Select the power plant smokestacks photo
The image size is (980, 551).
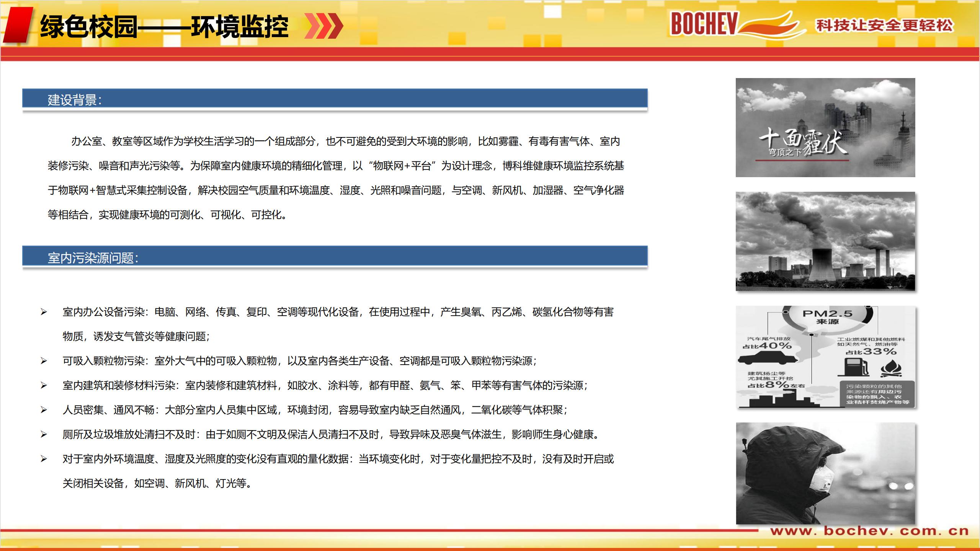(825, 241)
